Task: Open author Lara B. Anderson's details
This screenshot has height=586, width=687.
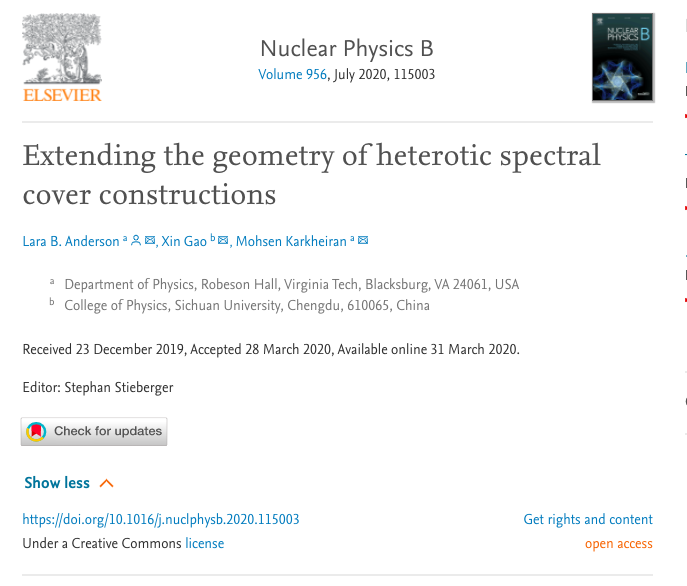Action: (70, 241)
